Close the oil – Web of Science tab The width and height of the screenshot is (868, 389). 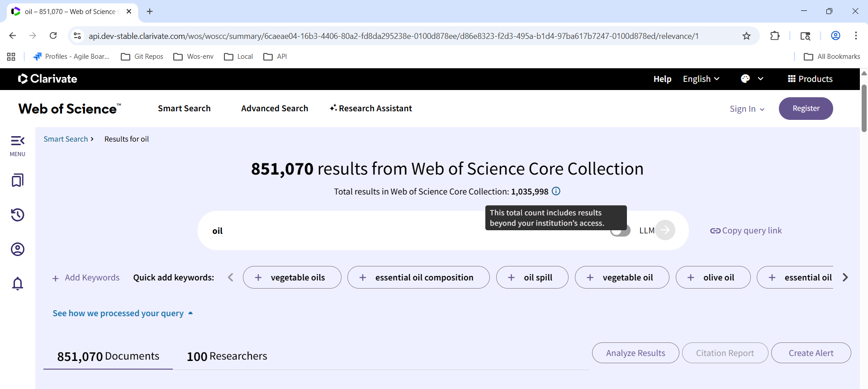[x=129, y=11]
